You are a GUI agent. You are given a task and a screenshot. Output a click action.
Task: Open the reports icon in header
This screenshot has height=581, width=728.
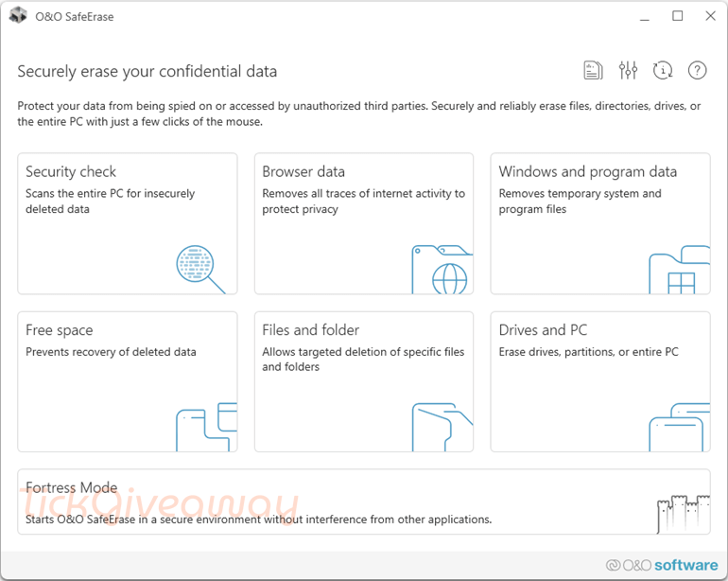[x=593, y=71]
